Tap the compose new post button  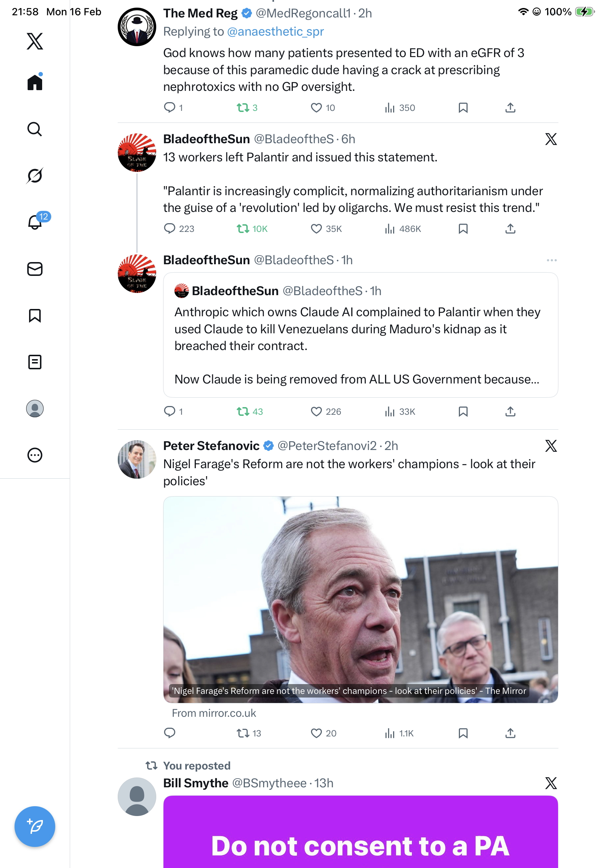pos(35,827)
